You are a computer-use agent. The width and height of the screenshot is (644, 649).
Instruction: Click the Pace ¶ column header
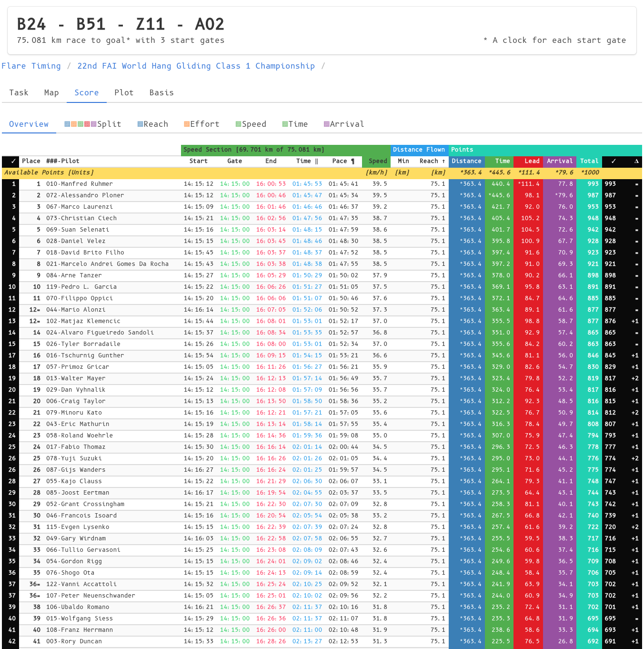pyautogui.click(x=343, y=161)
